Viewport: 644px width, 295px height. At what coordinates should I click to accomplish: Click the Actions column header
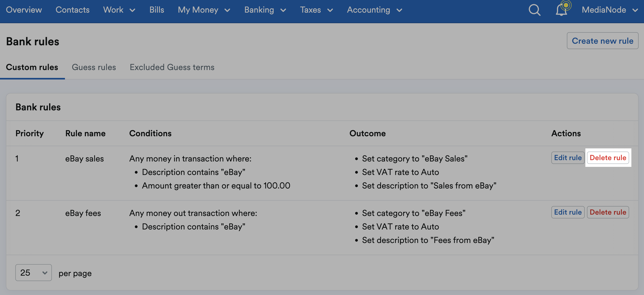[566, 133]
